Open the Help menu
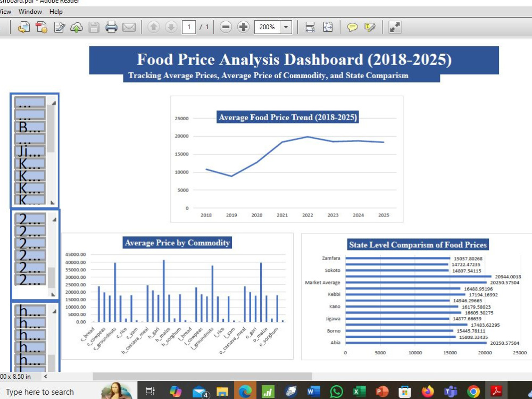The height and width of the screenshot is (399, 532). click(x=56, y=12)
